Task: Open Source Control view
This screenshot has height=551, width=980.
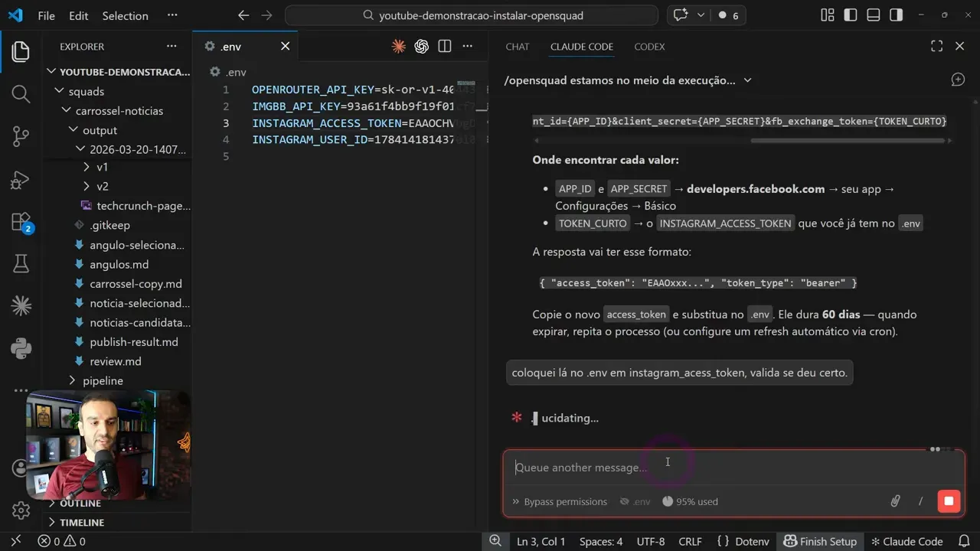Action: (x=21, y=137)
